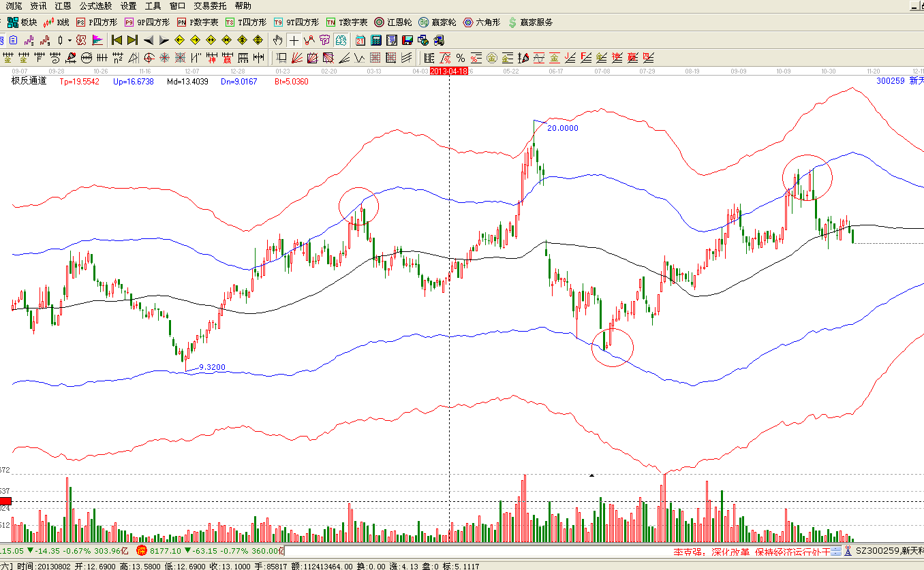Open the calculator icon in toolbar
Screen dimensions: 924x570
click(375, 39)
